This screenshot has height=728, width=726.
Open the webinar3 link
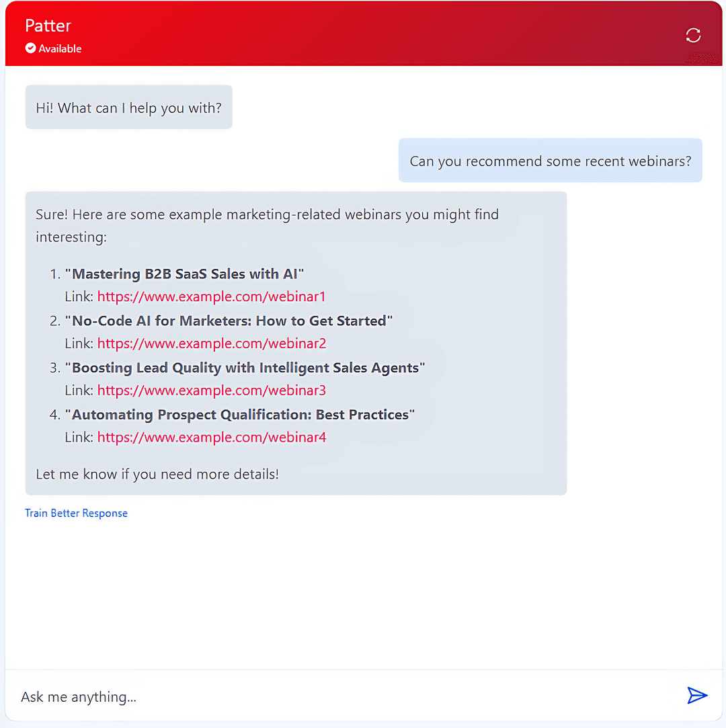click(x=211, y=390)
